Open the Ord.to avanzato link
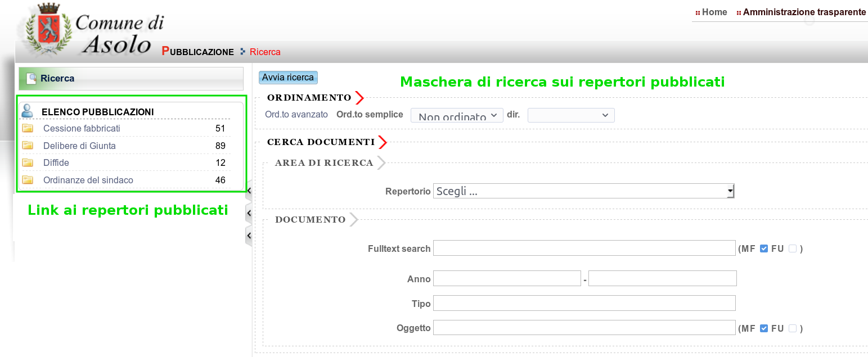This screenshot has height=357, width=868. tap(296, 114)
